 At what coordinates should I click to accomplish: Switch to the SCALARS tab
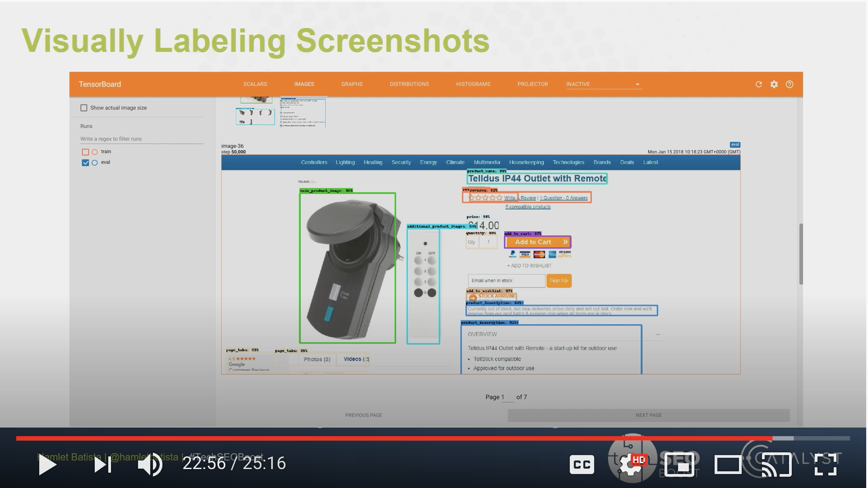coord(255,84)
